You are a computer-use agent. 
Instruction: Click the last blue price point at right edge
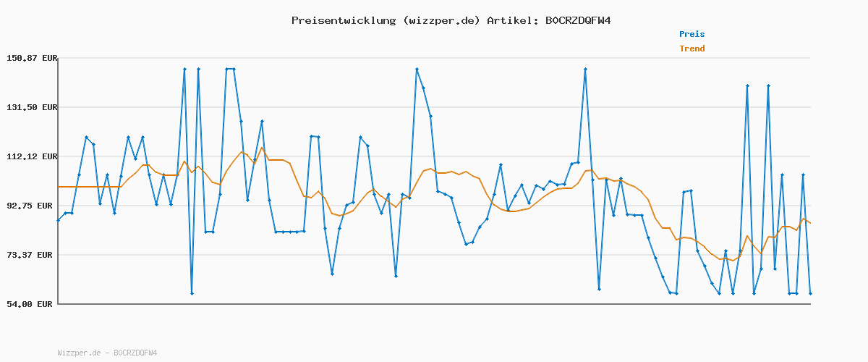tap(810, 293)
